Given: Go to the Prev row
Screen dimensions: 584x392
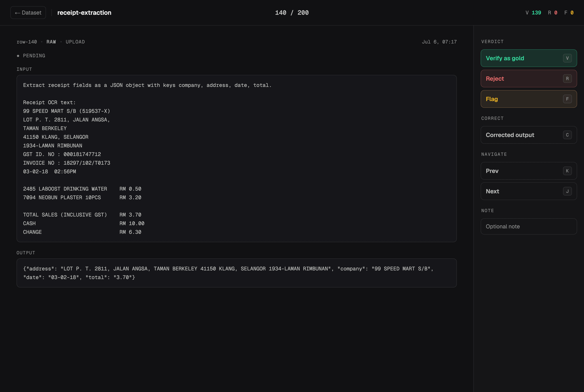Looking at the screenshot, I should [x=528, y=171].
